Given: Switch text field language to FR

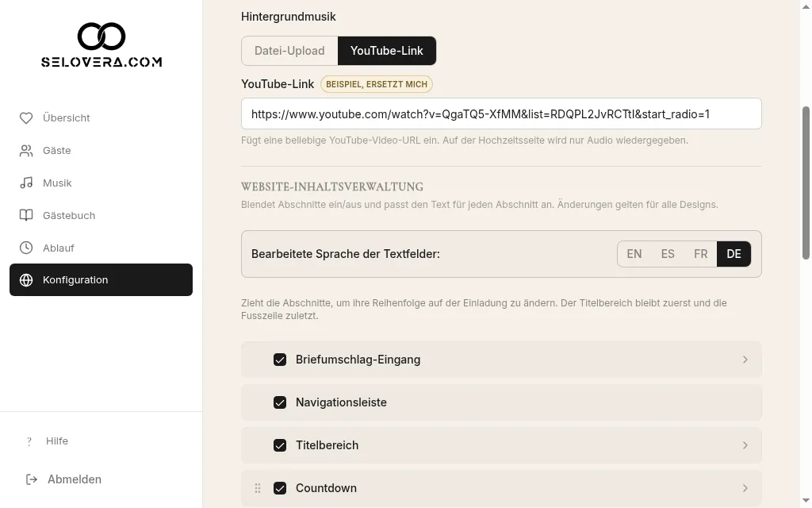Looking at the screenshot, I should [x=701, y=254].
